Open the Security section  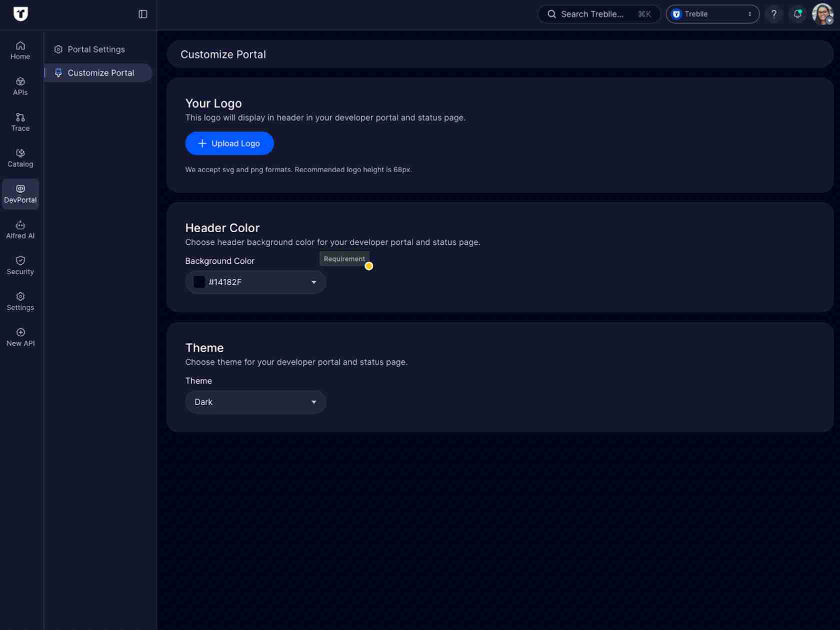click(20, 265)
